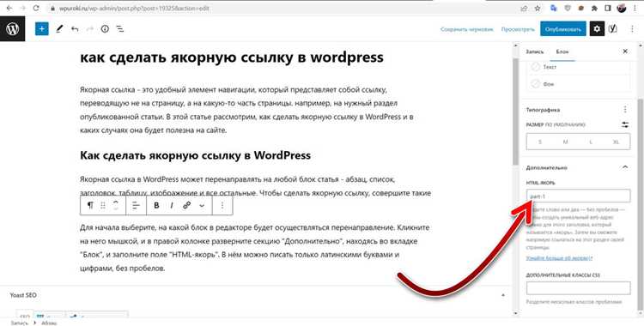Switch to the Блок sidebar tab
Image resolution: width=644 pixels, height=326 pixels.
click(562, 51)
